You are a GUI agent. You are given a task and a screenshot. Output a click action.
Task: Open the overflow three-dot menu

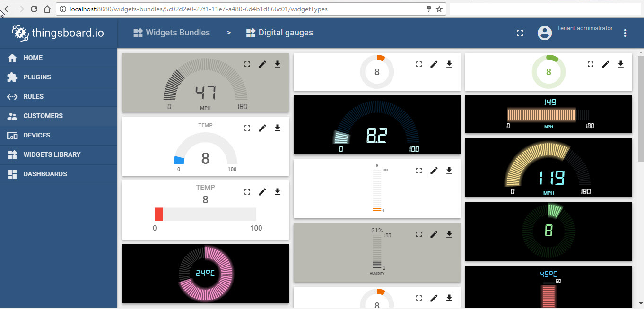pos(625,33)
